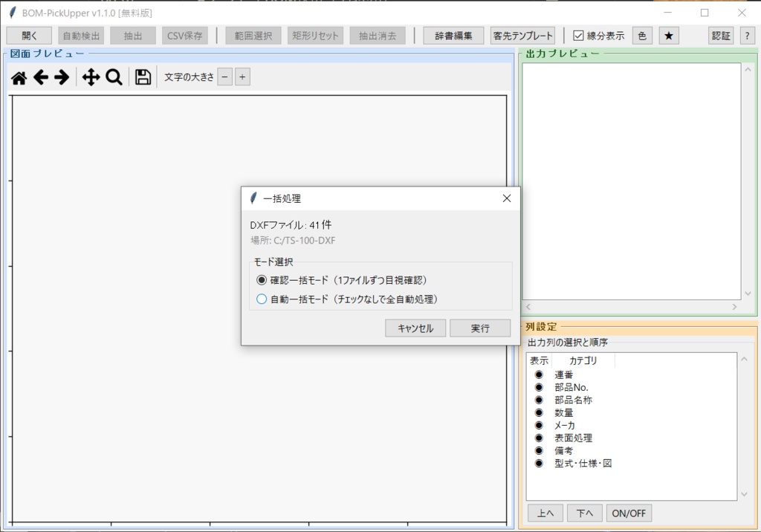Click output preview scrollbar down arrow
761x532 pixels.
748,293
